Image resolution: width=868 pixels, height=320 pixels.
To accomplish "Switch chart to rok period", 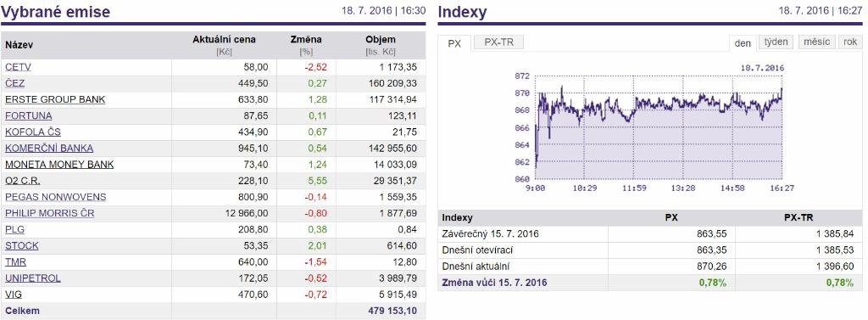I will (851, 42).
